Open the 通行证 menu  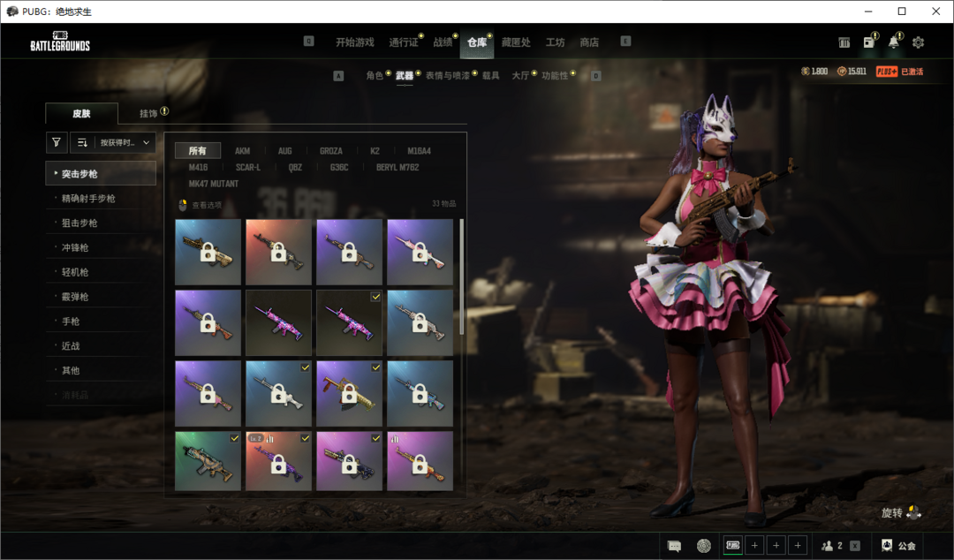pos(404,42)
